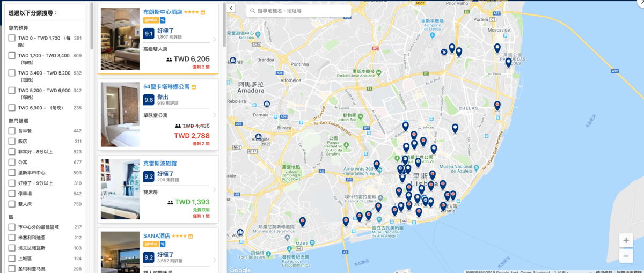Screen dimensions: 644x273
Task: Tick TWD 6,900 + budget filter
Action: click(12, 108)
